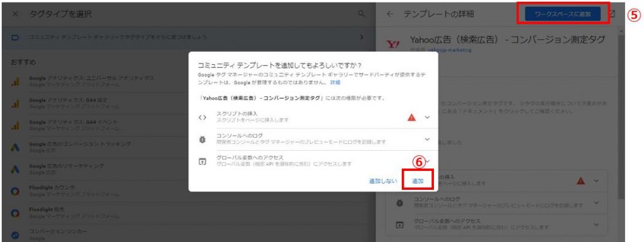
Task: Expand script insert permission in template details panel
Action: coord(596,181)
